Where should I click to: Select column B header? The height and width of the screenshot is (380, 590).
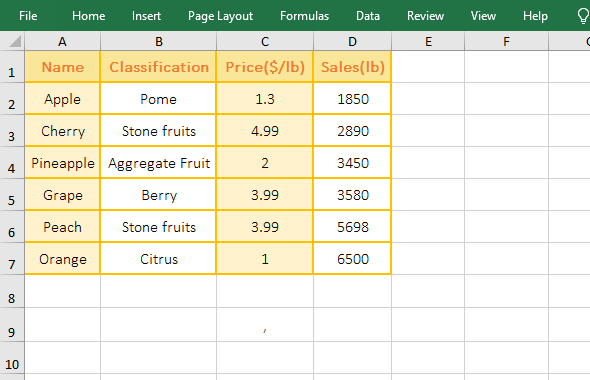[158, 41]
